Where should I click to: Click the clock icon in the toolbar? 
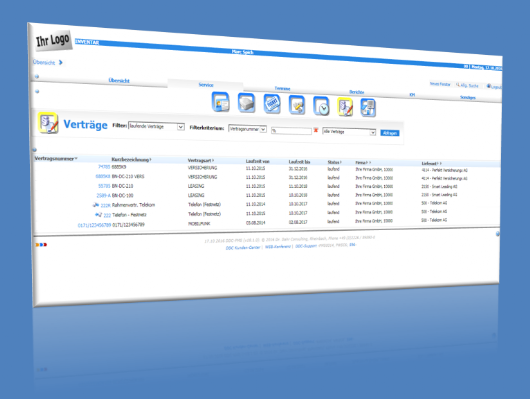tap(321, 106)
